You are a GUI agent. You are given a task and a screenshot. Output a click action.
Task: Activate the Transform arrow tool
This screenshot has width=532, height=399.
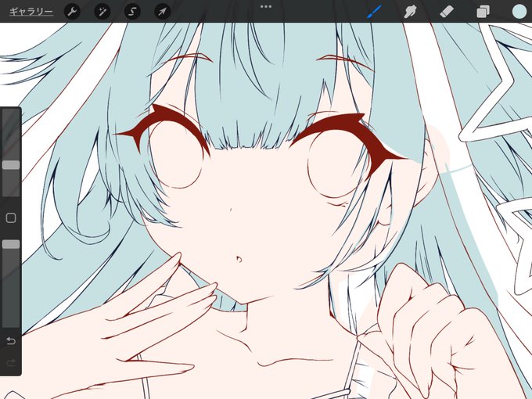(x=163, y=12)
